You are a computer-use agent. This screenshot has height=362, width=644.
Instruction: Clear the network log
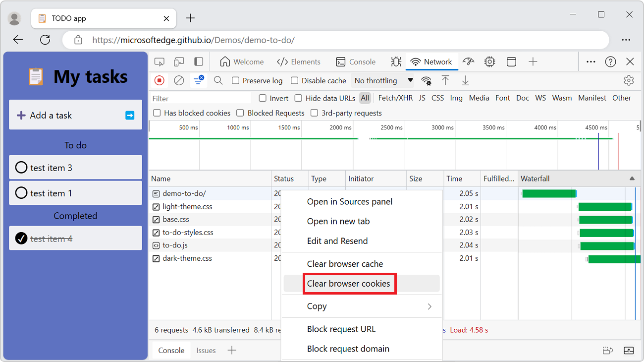coord(179,80)
